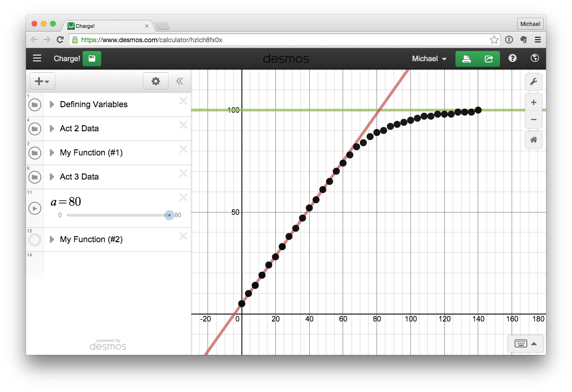Print the graph with printer icon

pos(467,59)
